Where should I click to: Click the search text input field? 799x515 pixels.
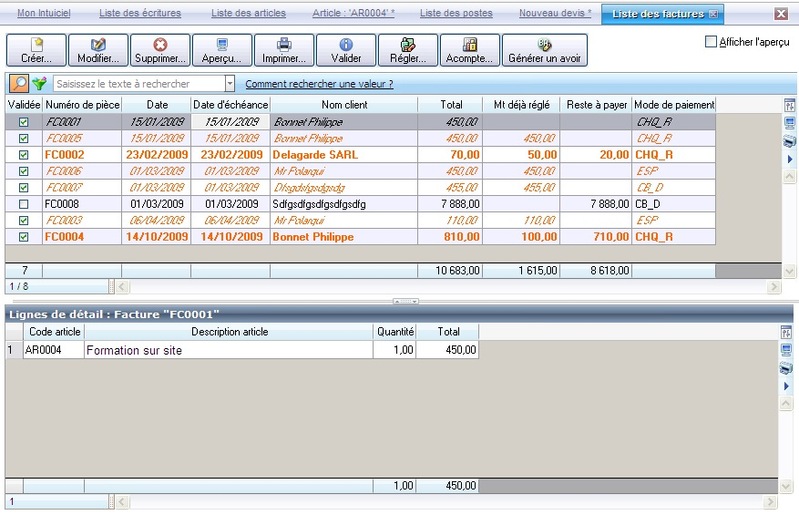[x=139, y=83]
